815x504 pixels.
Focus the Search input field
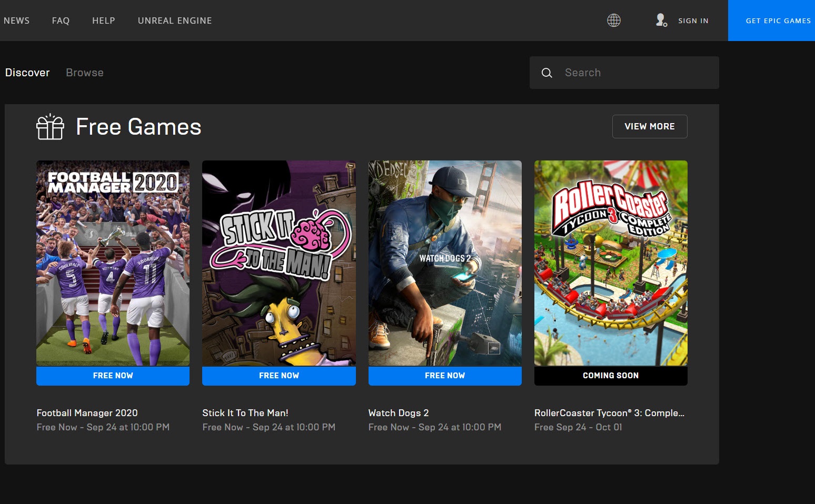coord(624,73)
